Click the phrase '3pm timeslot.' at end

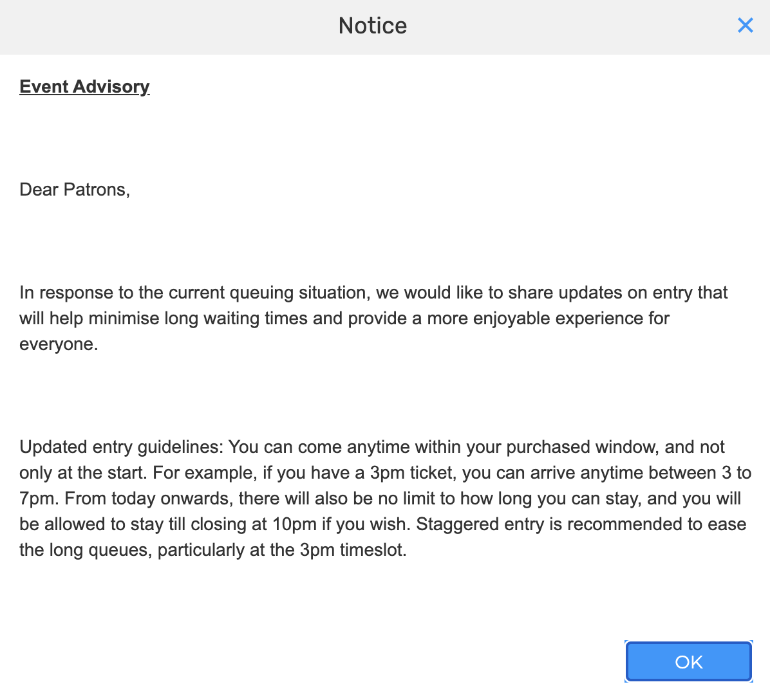coord(353,550)
